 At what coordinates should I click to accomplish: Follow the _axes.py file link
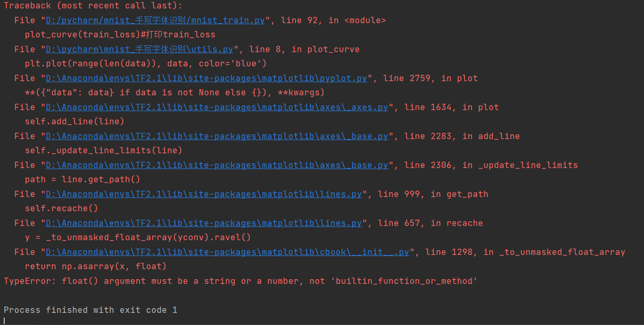217,107
